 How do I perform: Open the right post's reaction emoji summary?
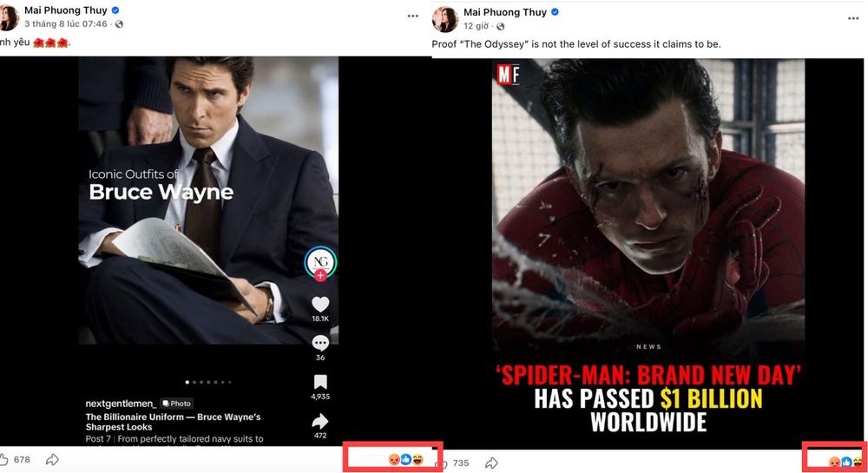[x=845, y=462]
